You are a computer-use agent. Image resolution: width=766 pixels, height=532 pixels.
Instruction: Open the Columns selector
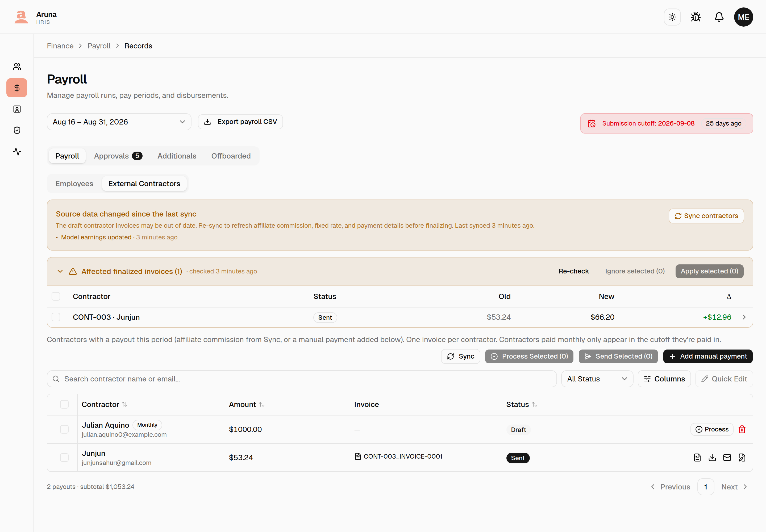click(x=664, y=379)
